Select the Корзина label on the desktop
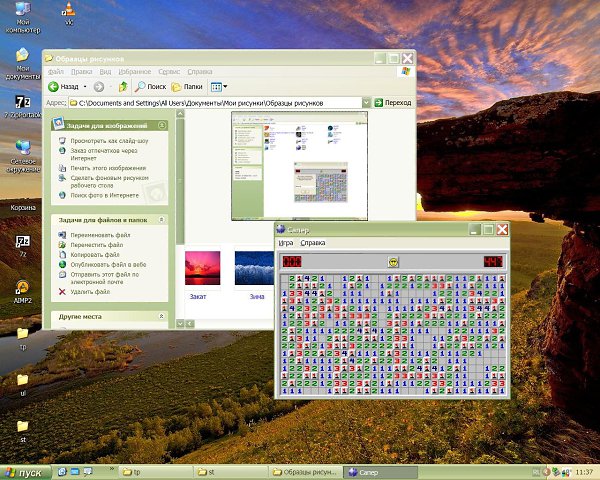Image resolution: width=600 pixels, height=480 pixels. [x=23, y=207]
